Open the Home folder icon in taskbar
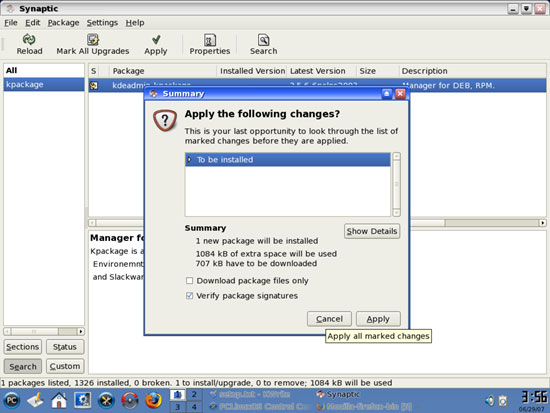Screen dimensions: 550x413 coord(59,400)
